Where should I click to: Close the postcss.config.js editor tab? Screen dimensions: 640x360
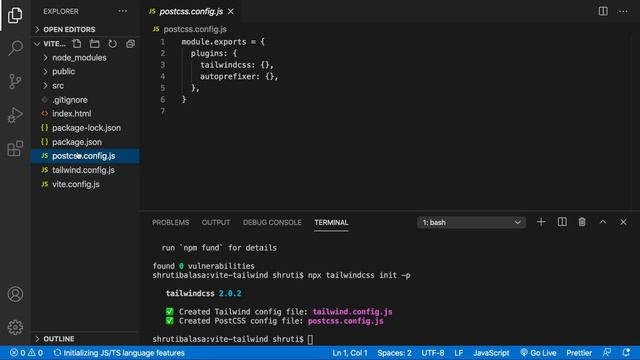[231, 11]
